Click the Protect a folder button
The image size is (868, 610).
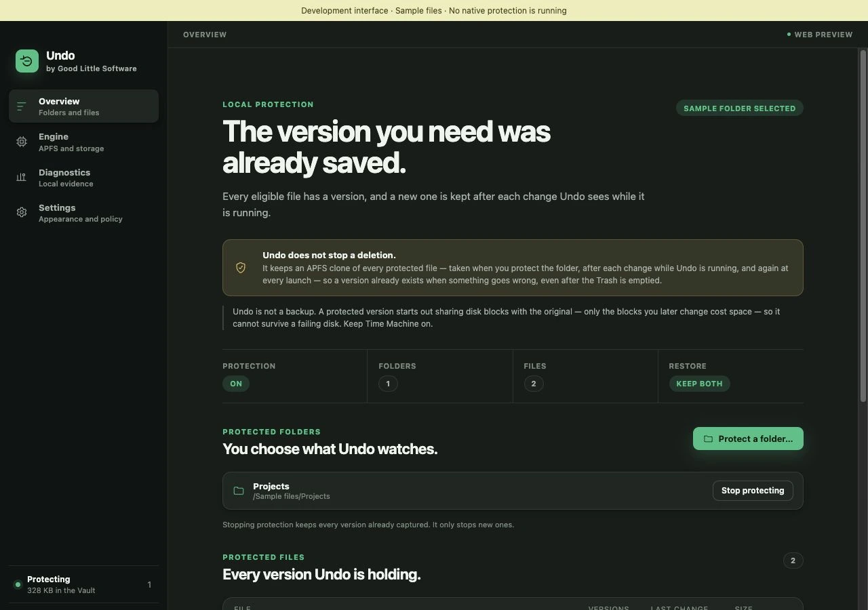click(748, 439)
